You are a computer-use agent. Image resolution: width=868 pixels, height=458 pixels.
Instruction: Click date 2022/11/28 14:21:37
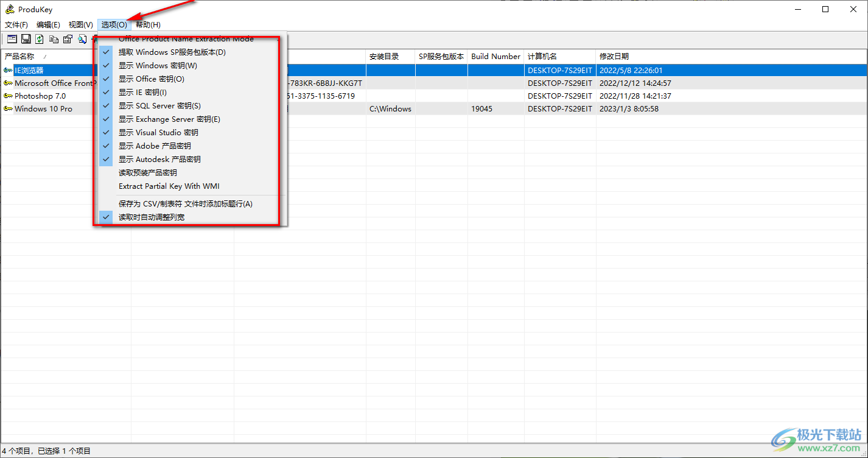point(635,96)
